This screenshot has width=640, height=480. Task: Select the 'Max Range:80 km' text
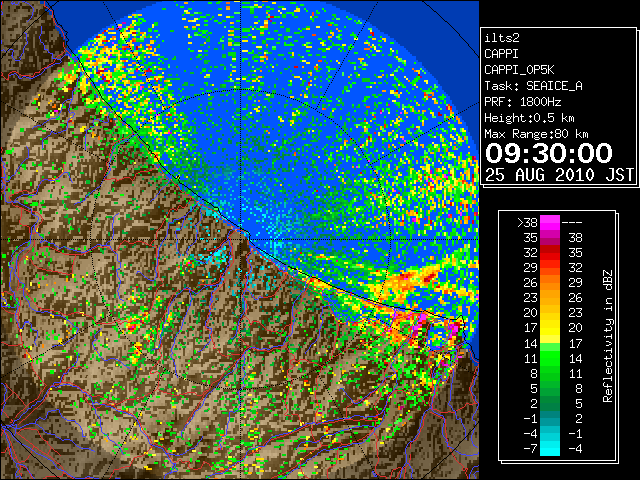pyautogui.click(x=536, y=134)
